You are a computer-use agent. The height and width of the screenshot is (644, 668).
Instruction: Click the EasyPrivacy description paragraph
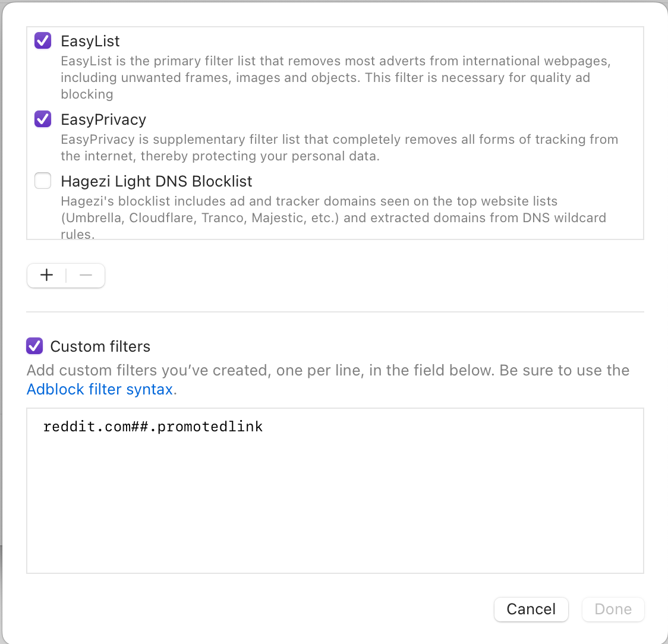coord(339,147)
